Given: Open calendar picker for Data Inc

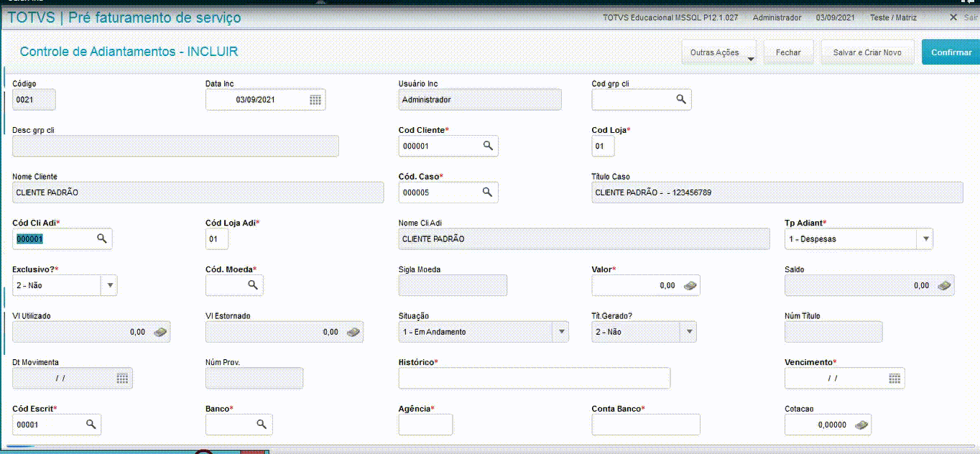Looking at the screenshot, I should (x=315, y=100).
